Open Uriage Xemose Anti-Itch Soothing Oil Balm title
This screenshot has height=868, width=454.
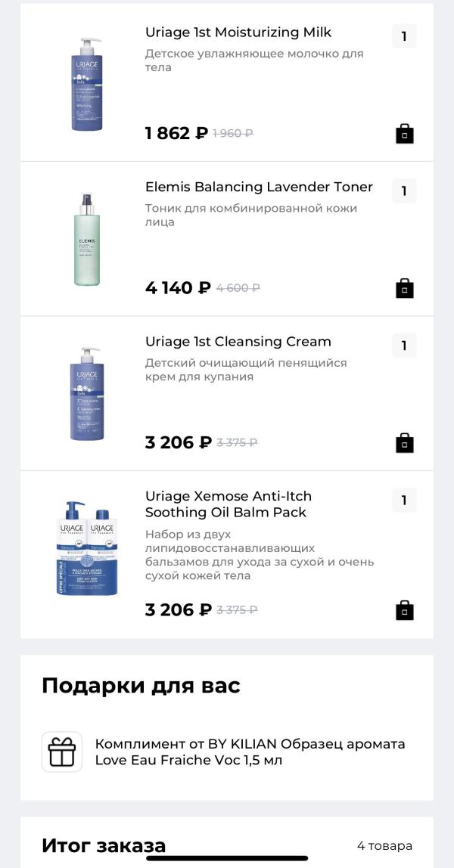(229, 504)
